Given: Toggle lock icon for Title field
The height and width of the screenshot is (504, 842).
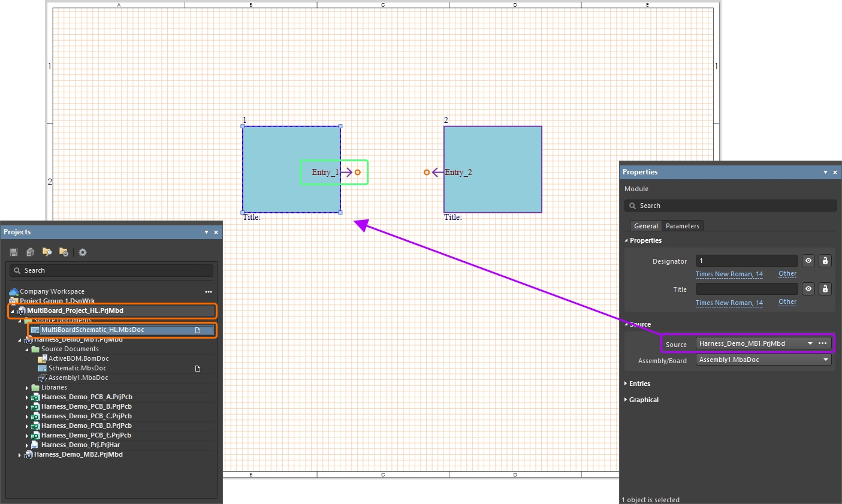Looking at the screenshot, I should point(825,289).
